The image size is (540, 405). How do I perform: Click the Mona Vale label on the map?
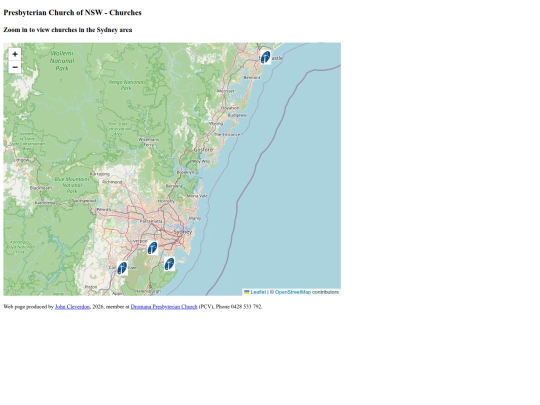(197, 196)
